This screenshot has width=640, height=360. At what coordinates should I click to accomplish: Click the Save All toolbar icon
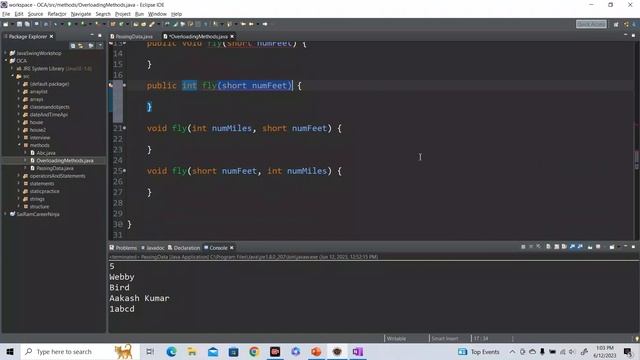pyautogui.click(x=27, y=24)
